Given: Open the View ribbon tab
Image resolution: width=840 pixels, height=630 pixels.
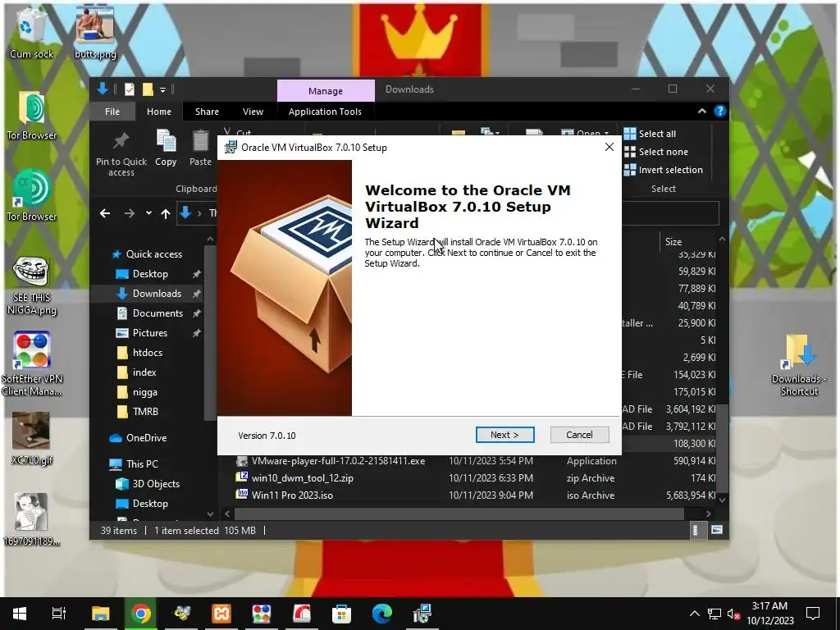Looking at the screenshot, I should (x=253, y=112).
